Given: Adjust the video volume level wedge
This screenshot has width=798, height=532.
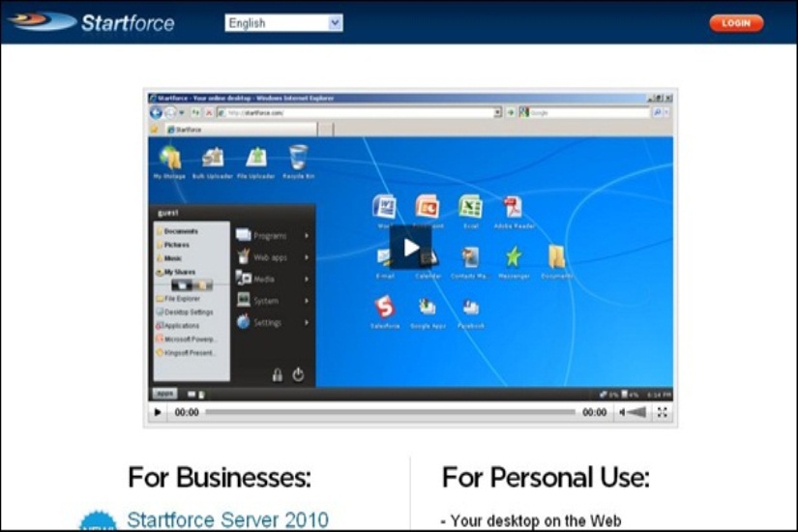Looking at the screenshot, I should click(x=636, y=412).
